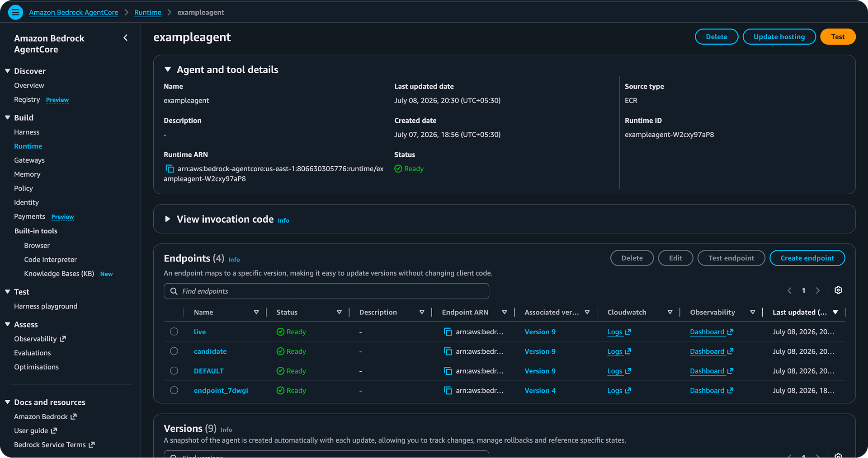Viewport: 868px width, 458px height.
Task: Select the DEFAULT endpoint radio button
Action: tap(174, 370)
